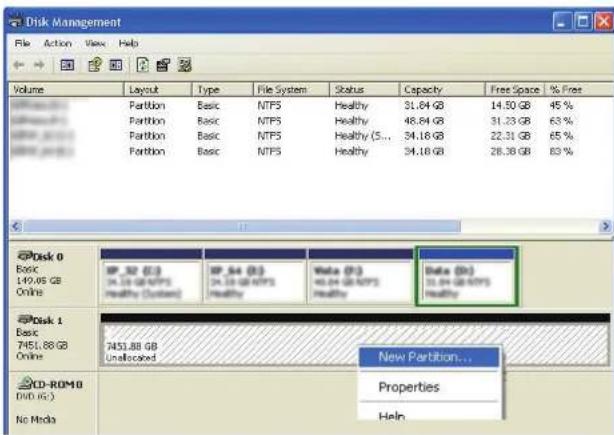The height and width of the screenshot is (435, 614).
Task: Sort by the % Free column header
Action: tap(580, 90)
